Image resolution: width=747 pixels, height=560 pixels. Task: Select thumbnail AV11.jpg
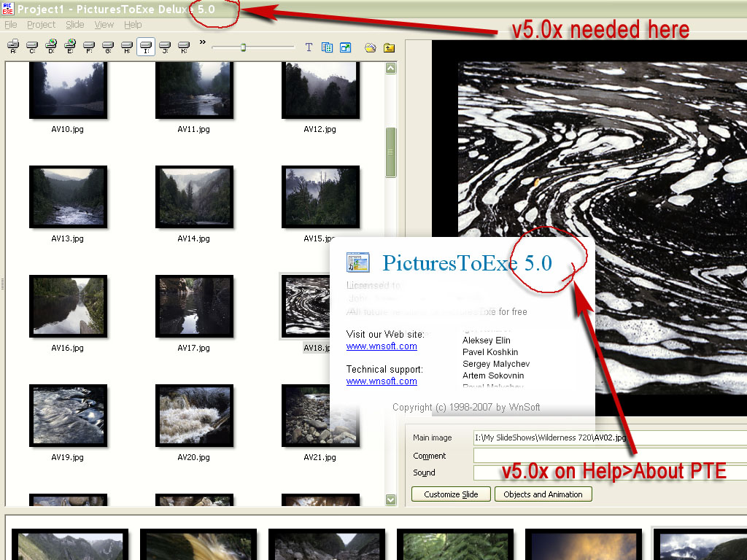click(x=194, y=90)
